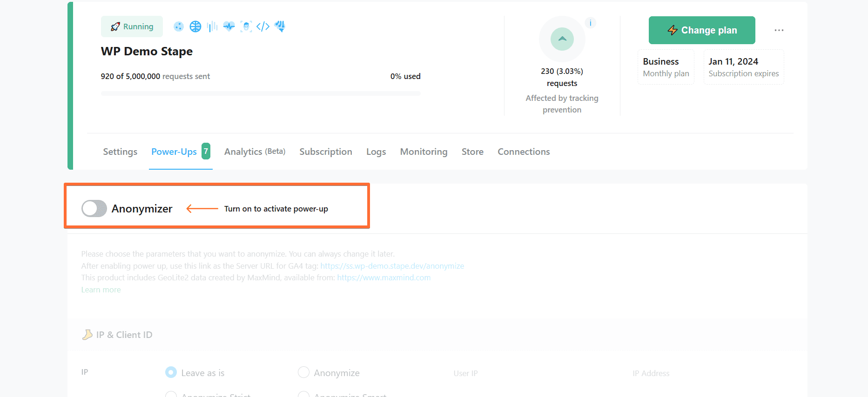Screen dimensions: 868x397
Task: Click the requests usage progress bar
Action: coord(261,93)
